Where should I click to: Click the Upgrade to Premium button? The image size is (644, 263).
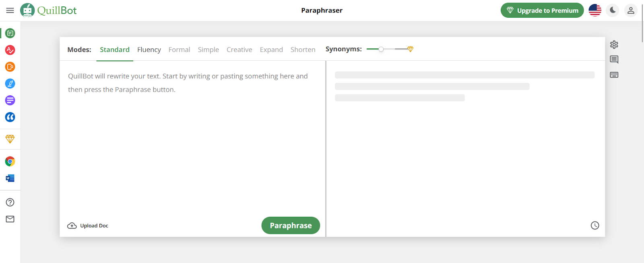(x=542, y=10)
